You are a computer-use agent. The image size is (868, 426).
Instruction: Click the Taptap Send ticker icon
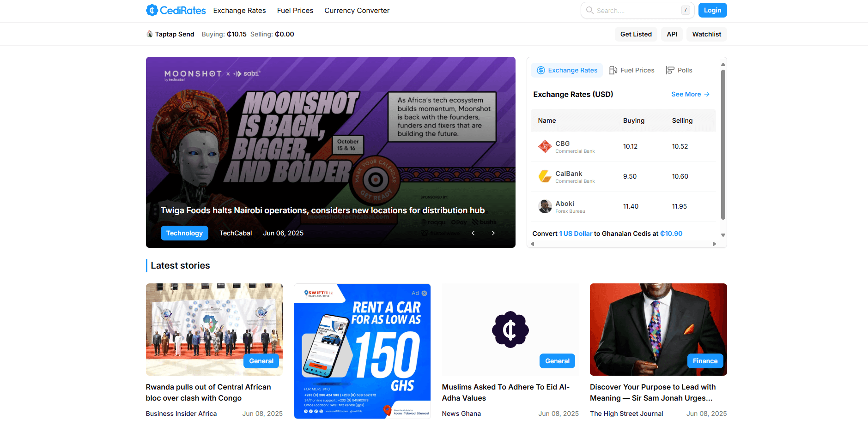coord(150,34)
